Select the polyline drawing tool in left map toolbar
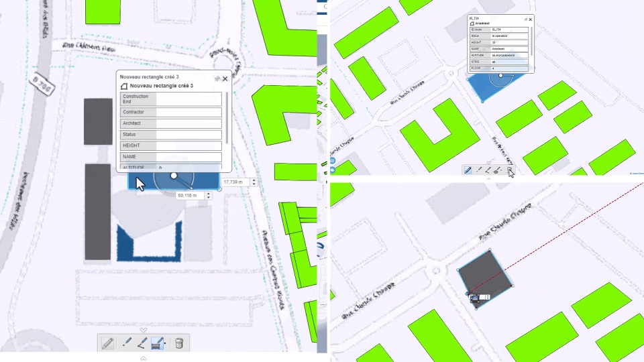644x362 pixels. [142, 343]
